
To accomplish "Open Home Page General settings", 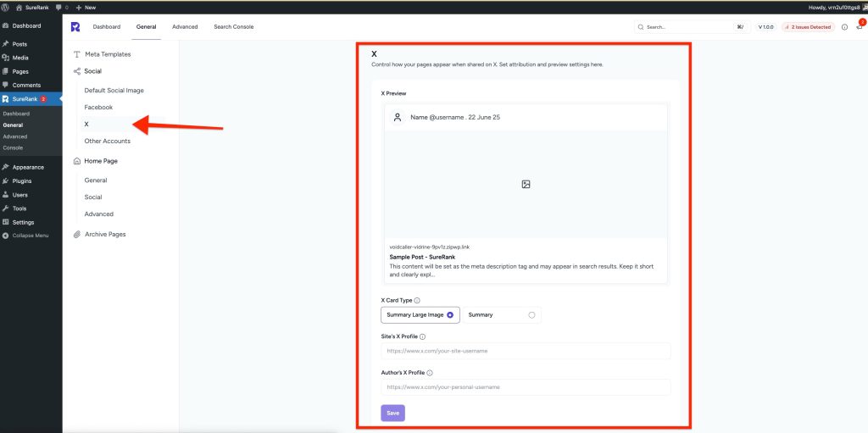I will tap(96, 180).
